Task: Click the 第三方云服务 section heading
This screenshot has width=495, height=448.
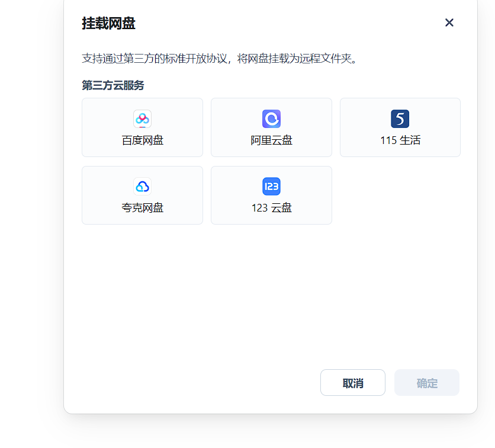Action: [113, 85]
